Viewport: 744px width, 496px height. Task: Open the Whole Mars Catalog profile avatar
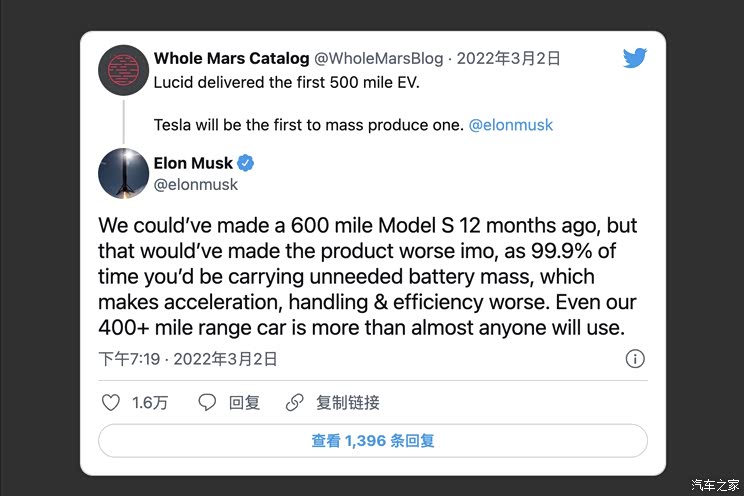[124, 72]
